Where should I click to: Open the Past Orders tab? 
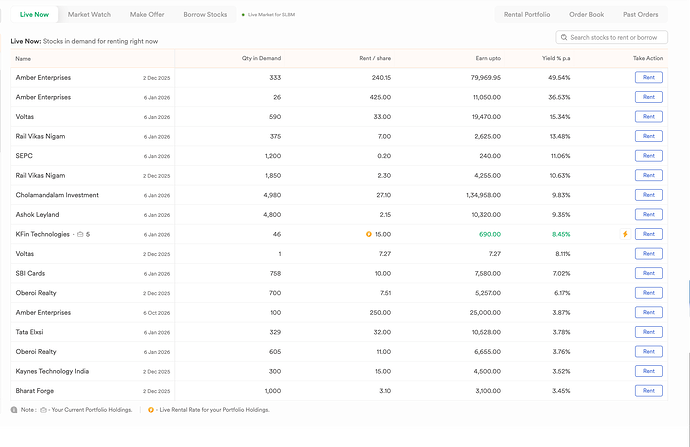pyautogui.click(x=640, y=15)
